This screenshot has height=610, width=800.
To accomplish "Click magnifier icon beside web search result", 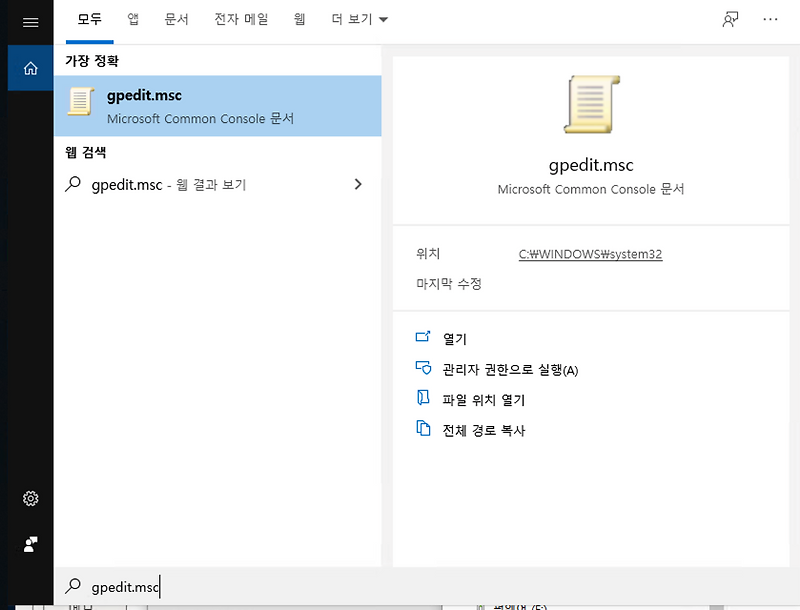I will tap(73, 184).
